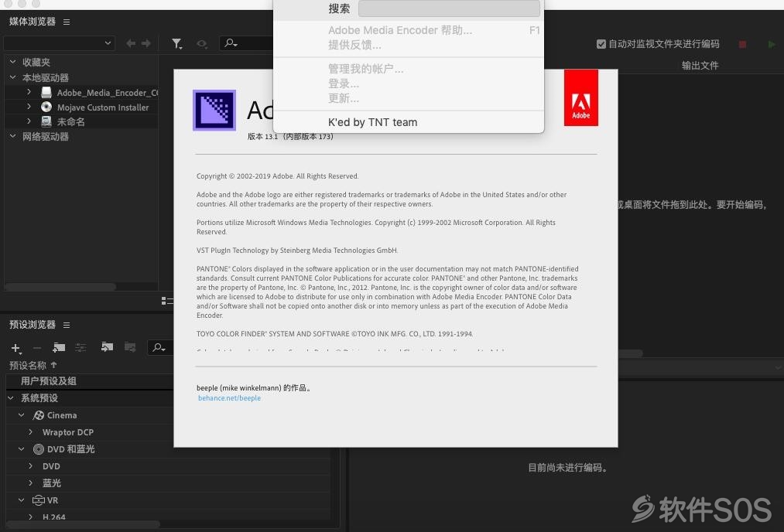Open the Media Browser panel menu icon
Viewport: 784px width, 532px height.
click(67, 22)
